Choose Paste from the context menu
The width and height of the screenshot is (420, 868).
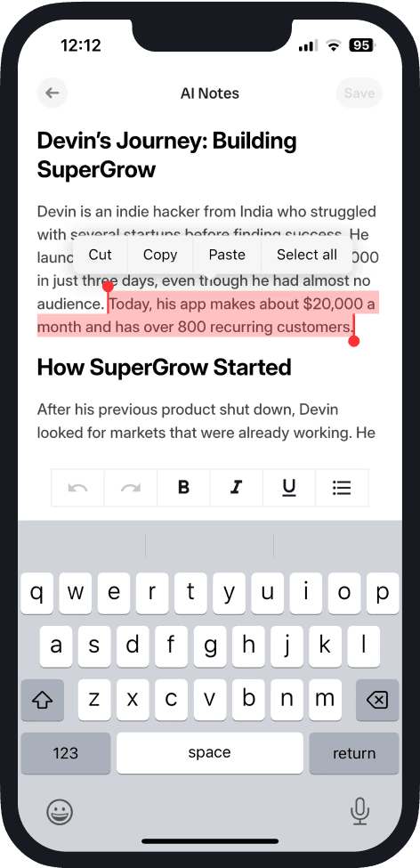(x=227, y=255)
